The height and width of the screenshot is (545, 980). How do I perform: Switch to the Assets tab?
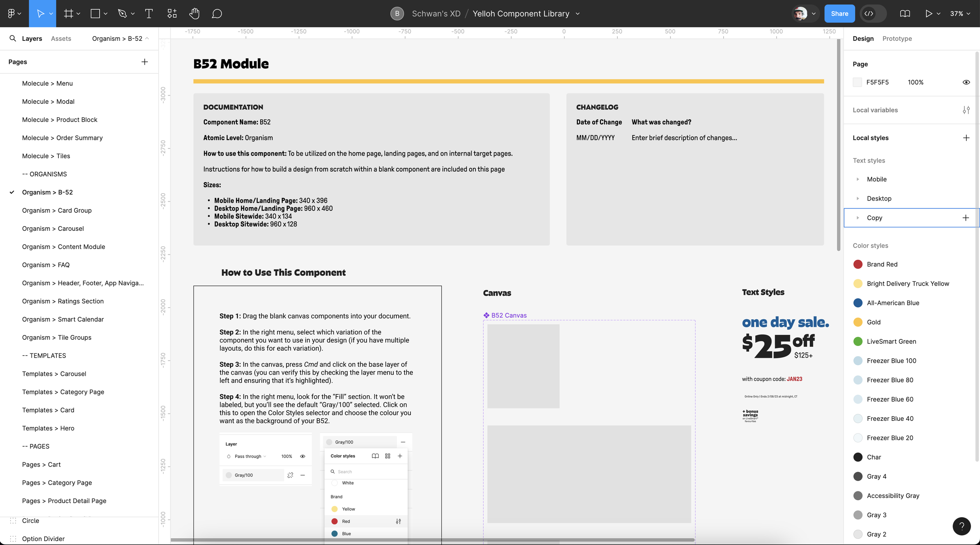pyautogui.click(x=61, y=38)
